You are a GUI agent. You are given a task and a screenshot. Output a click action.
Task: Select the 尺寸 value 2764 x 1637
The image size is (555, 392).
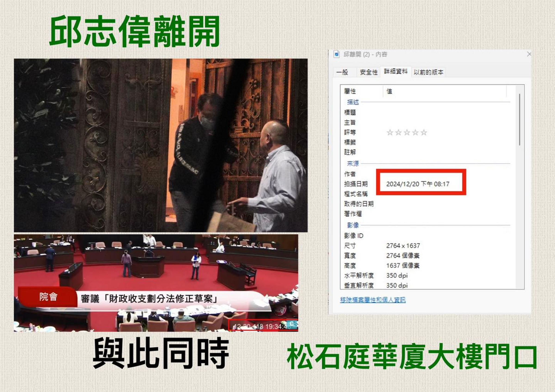403,246
